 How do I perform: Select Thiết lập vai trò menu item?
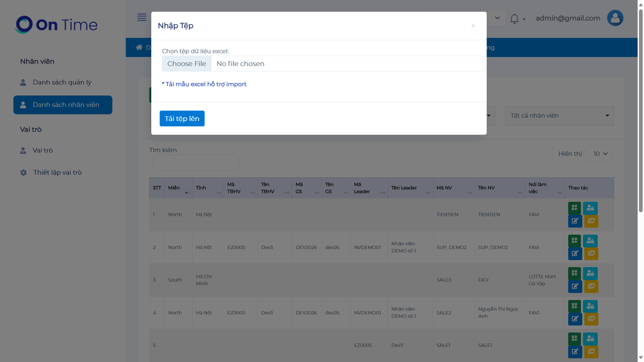[x=57, y=173]
